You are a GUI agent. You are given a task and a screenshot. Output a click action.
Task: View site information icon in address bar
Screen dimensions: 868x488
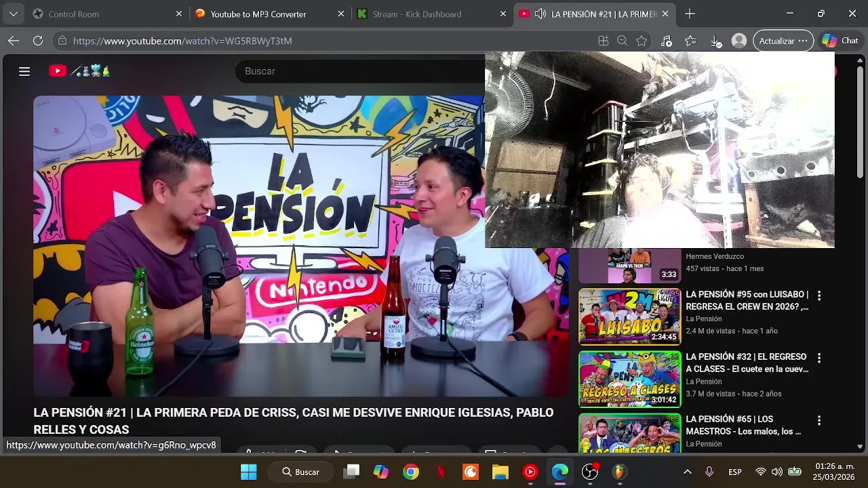62,41
